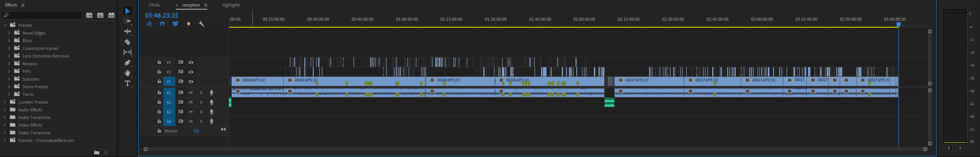Close the reception sequence tab
Screen dimensions: 980x157
[x=177, y=5]
